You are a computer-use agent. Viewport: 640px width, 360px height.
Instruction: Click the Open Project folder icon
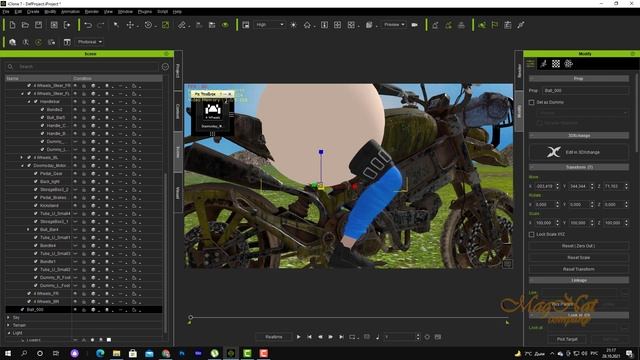tap(25, 25)
